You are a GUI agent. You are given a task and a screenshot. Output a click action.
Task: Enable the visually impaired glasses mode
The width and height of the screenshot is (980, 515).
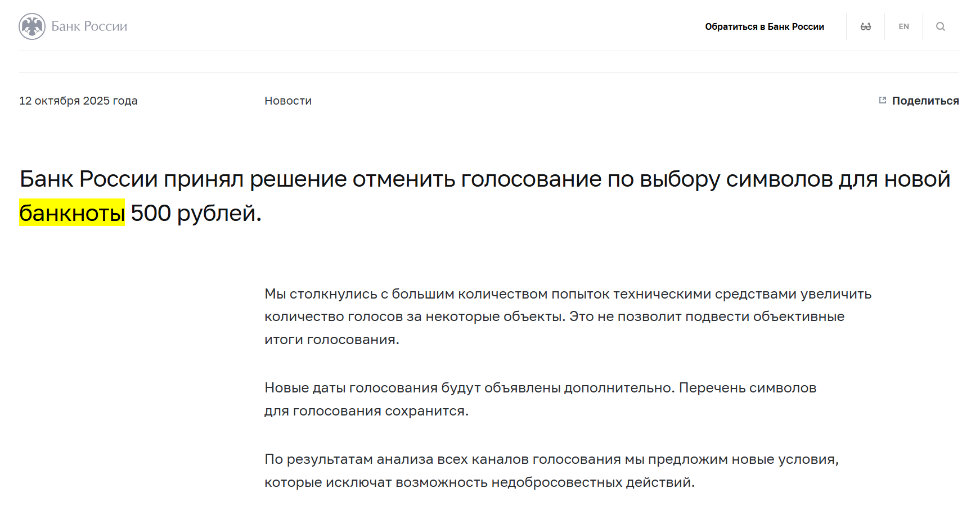coord(865,26)
